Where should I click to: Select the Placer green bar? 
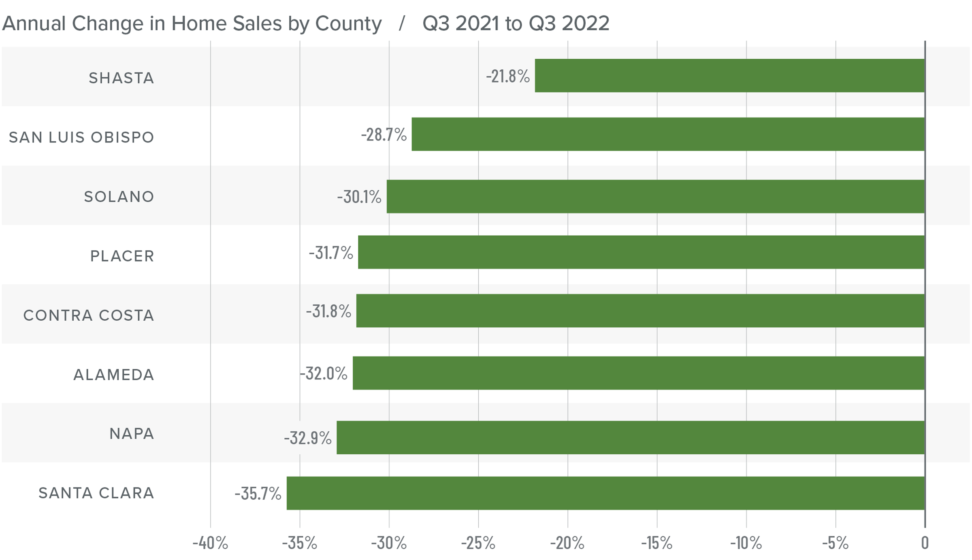(x=641, y=252)
